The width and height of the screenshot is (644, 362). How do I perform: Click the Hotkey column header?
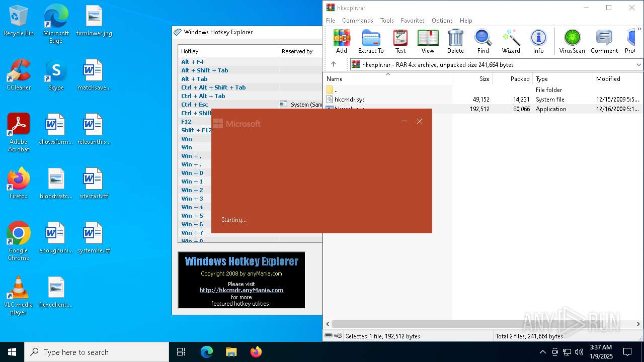click(228, 51)
